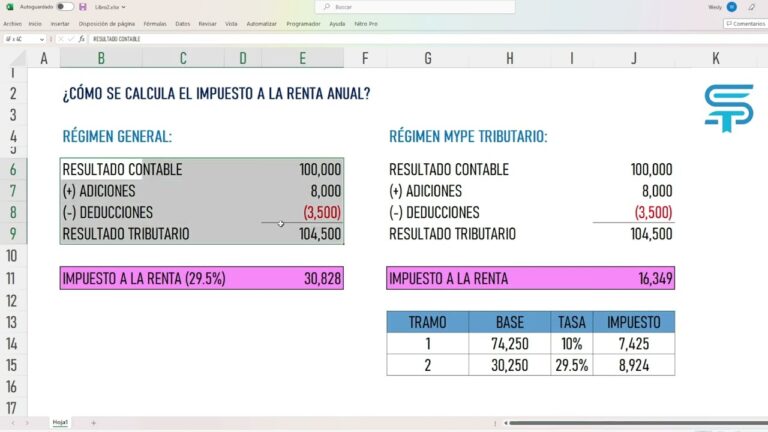
Task: Click the pen icon beside the account avatar
Action: [751, 7]
